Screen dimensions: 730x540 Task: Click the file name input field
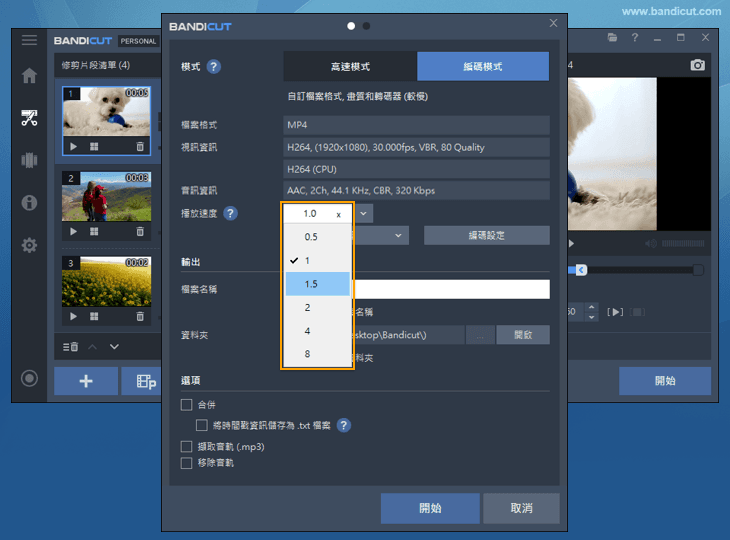point(452,289)
